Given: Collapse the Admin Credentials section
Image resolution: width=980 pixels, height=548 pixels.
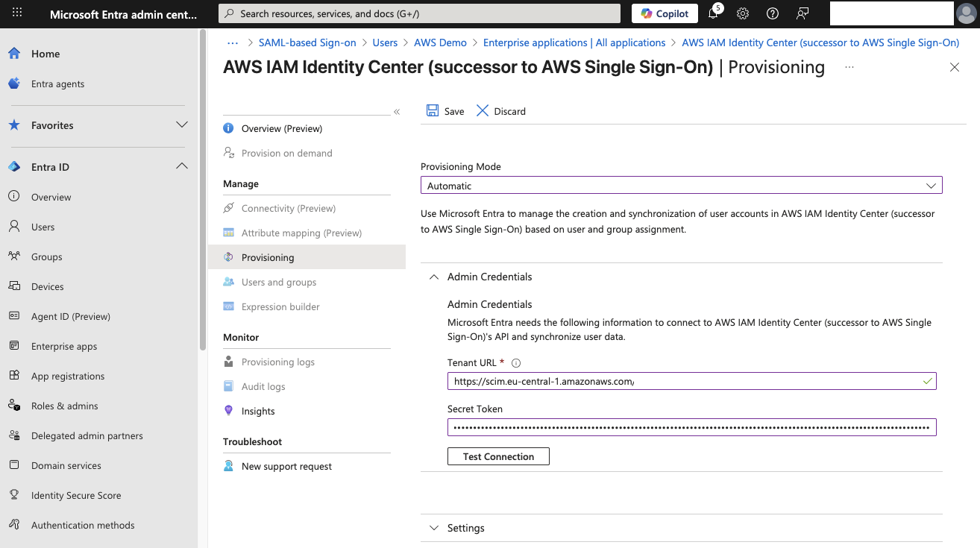Looking at the screenshot, I should pyautogui.click(x=434, y=276).
